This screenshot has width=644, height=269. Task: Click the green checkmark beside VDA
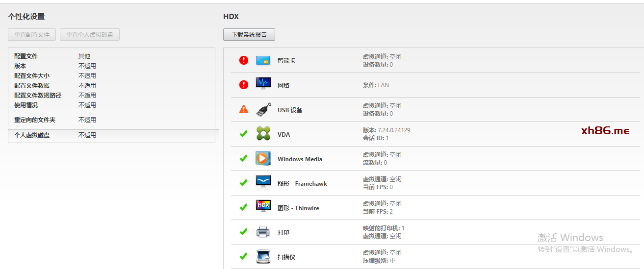pos(243,134)
